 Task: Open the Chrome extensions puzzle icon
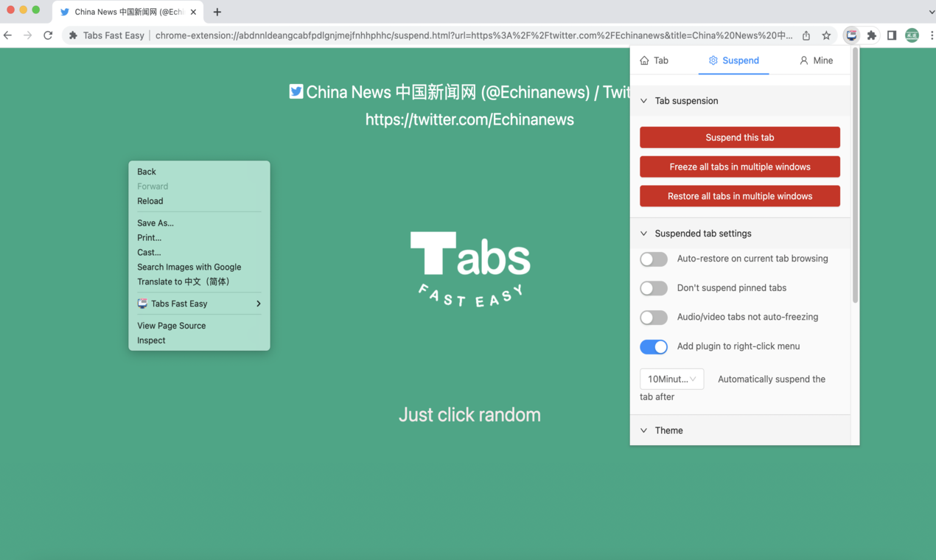[x=872, y=35]
